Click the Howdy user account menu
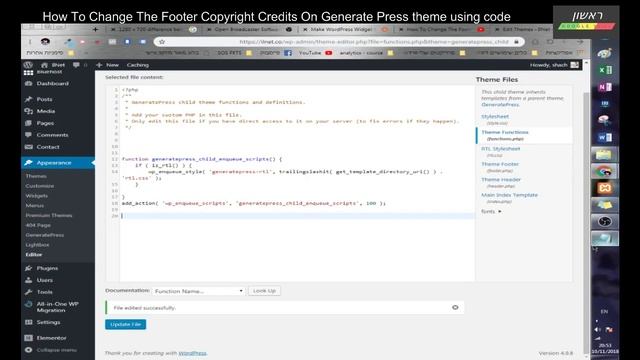The height and width of the screenshot is (360, 640). [554, 65]
